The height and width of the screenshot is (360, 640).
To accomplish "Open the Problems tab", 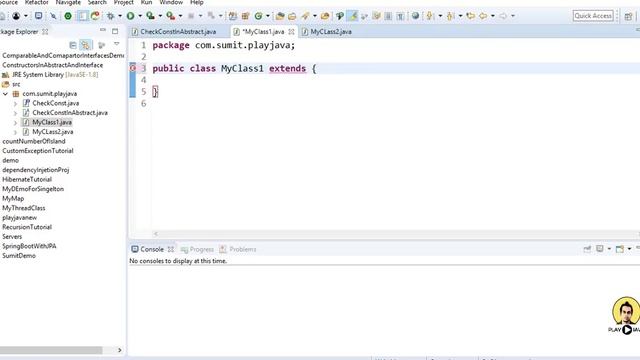I will point(238,249).
